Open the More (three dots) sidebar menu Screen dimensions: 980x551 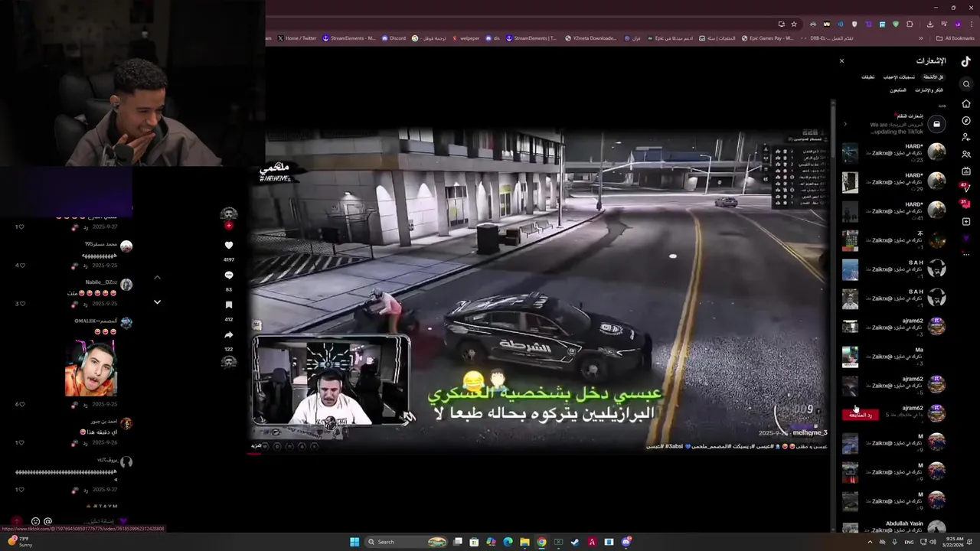click(x=966, y=254)
